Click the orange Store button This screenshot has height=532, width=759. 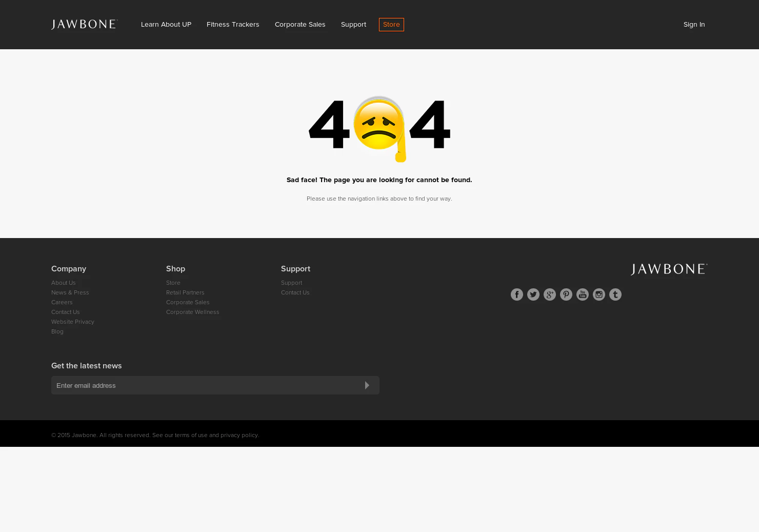[x=391, y=25]
